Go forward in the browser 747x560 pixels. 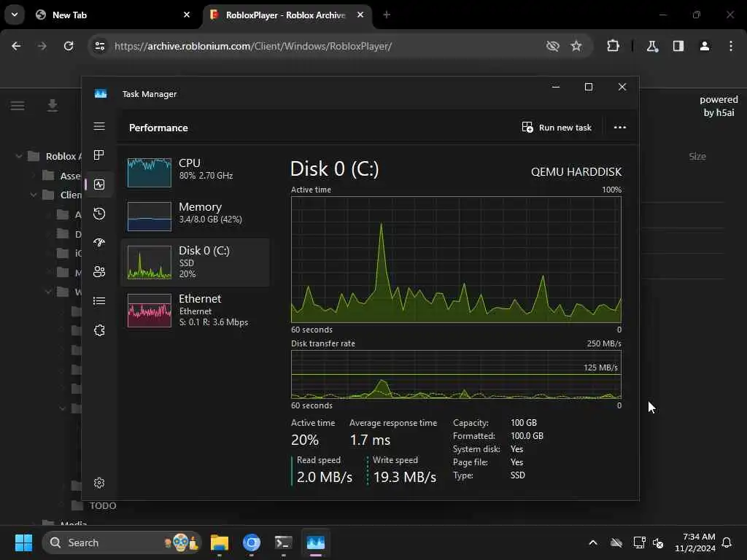[42, 46]
